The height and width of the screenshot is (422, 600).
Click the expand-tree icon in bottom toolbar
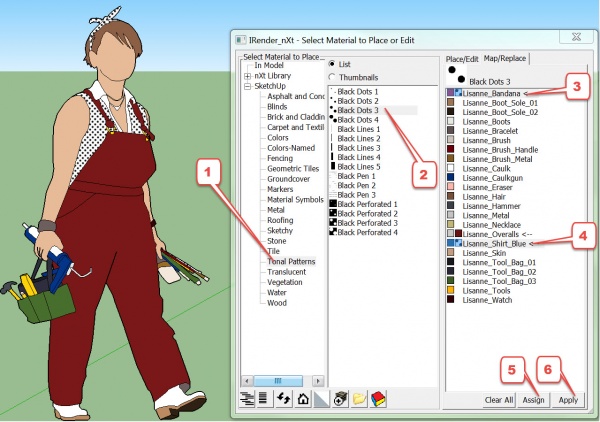(247, 400)
